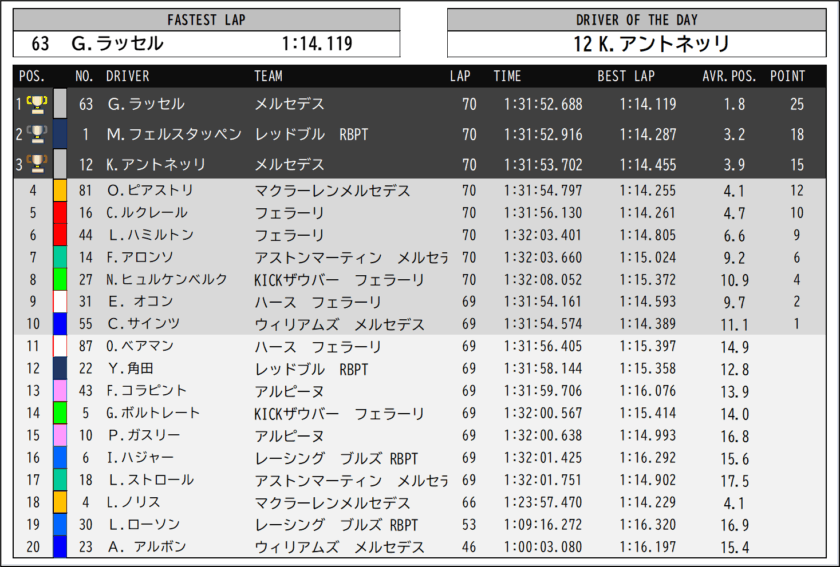Screen dimensions: 840x567
Task: Click best lap 1:16.320
Action: click(648, 524)
